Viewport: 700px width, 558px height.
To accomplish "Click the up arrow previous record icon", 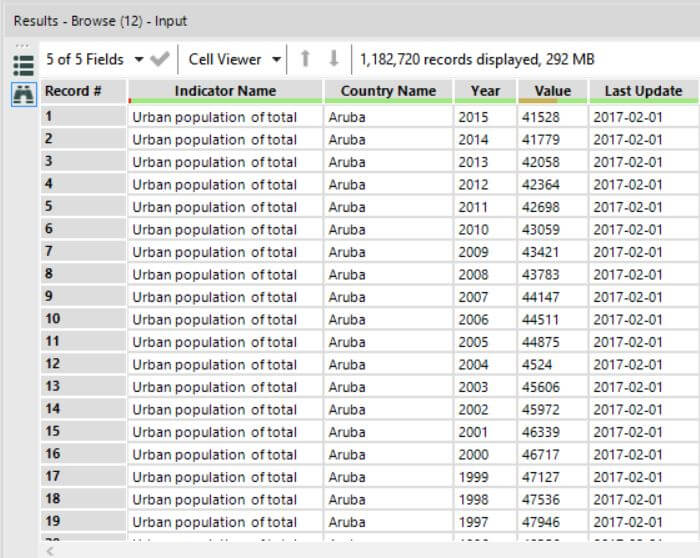I will click(305, 59).
